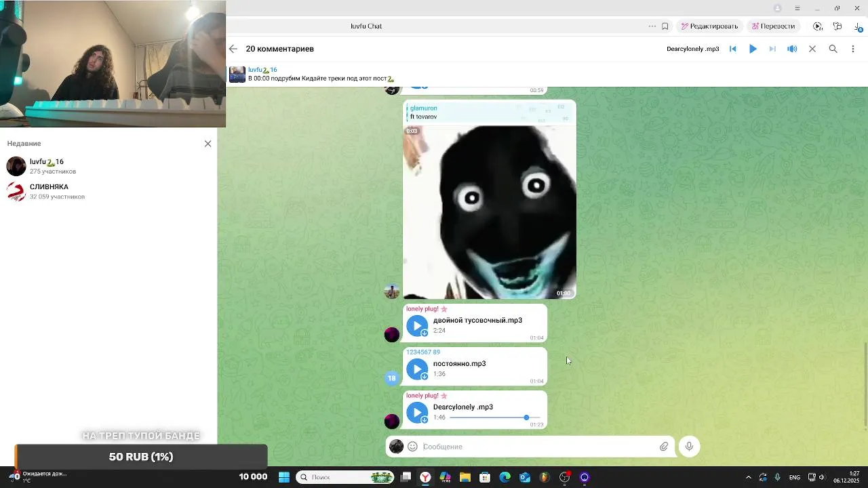The height and width of the screenshot is (488, 868).
Task: Skip to previous track in the audio player bar
Action: point(732,49)
